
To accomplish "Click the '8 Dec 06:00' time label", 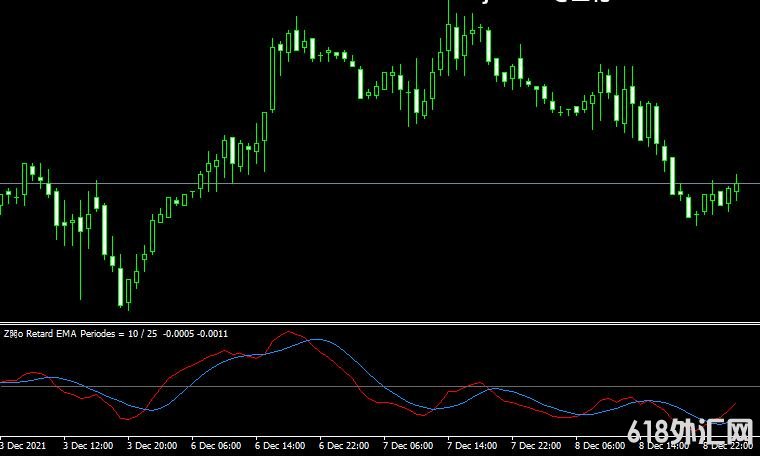I will pyautogui.click(x=599, y=445).
